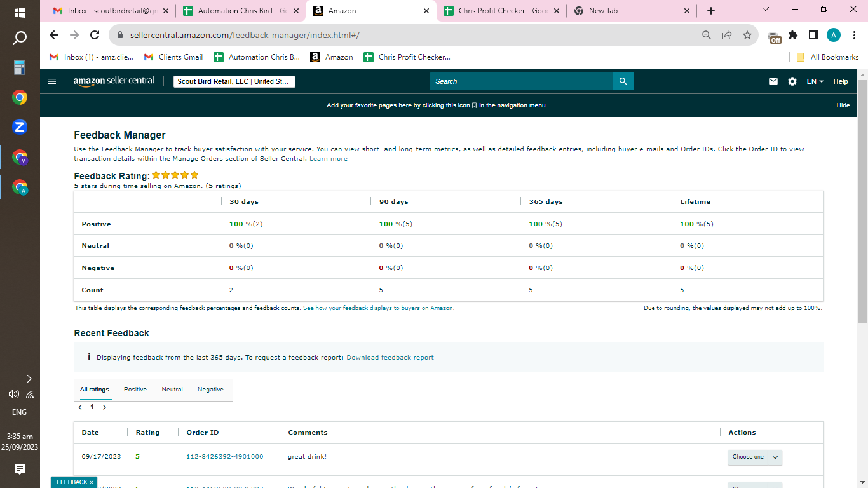
Task: Open a new browser tab with the plus button
Action: click(x=711, y=11)
